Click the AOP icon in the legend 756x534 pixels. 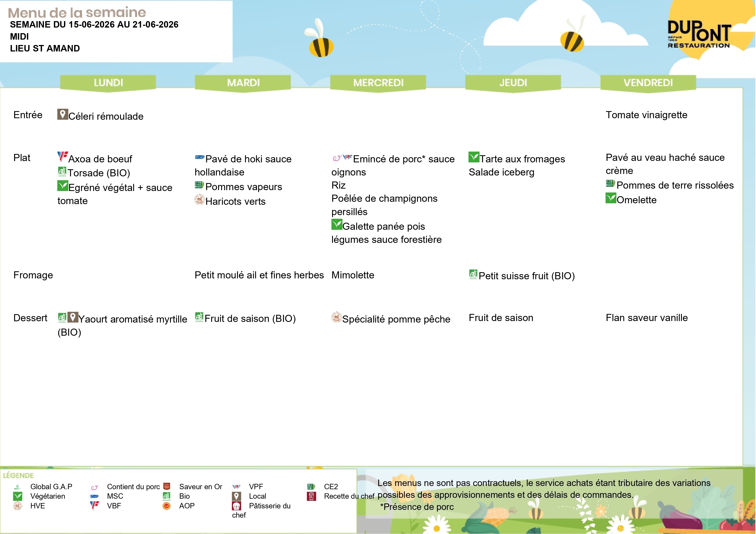point(167,506)
